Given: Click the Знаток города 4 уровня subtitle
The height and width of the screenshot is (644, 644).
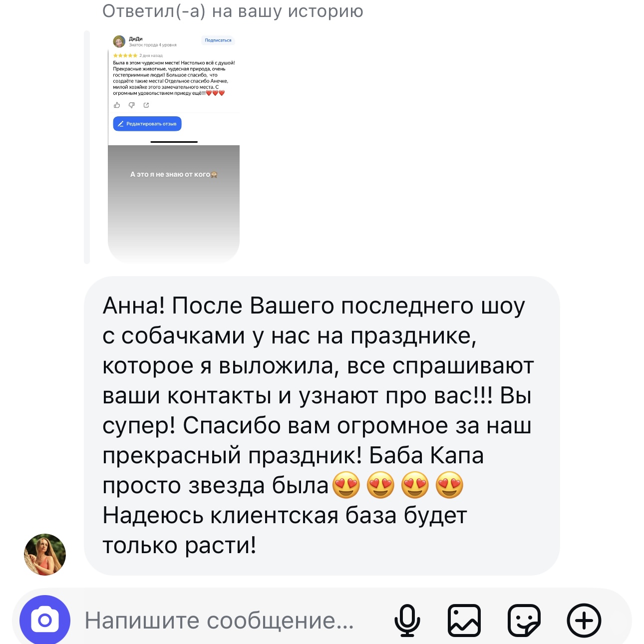Looking at the screenshot, I should click(x=153, y=45).
